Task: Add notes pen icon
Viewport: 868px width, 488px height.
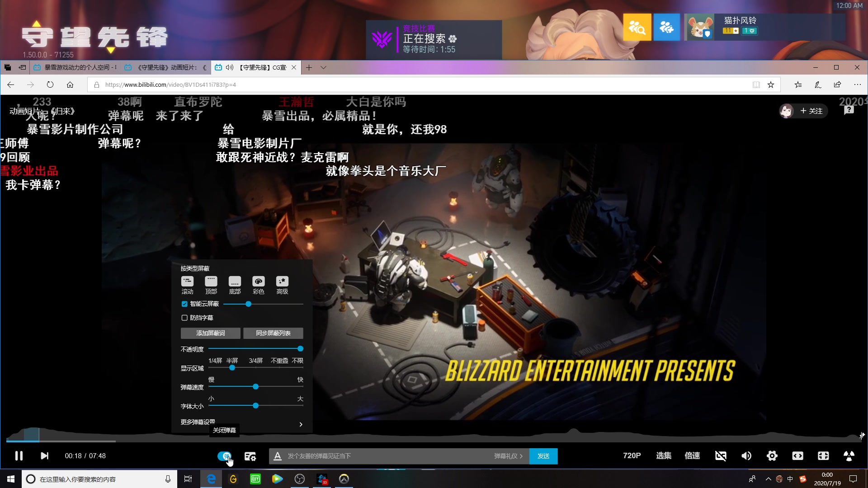Action: [x=818, y=84]
